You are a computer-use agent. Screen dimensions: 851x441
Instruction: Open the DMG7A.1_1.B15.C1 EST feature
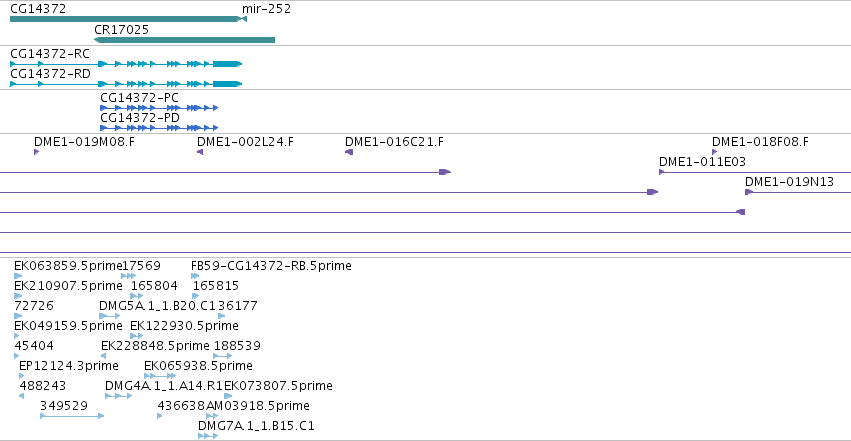pyautogui.click(x=208, y=436)
